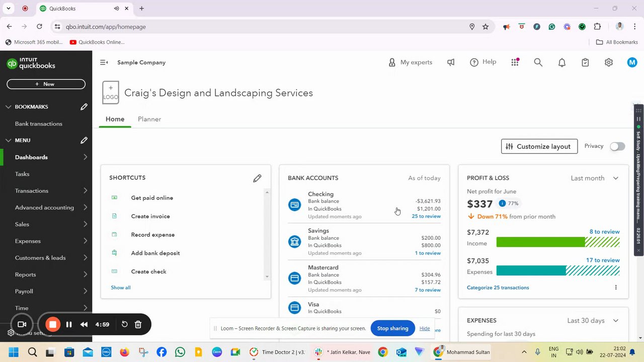Open the settings gear icon in header

pyautogui.click(x=609, y=62)
